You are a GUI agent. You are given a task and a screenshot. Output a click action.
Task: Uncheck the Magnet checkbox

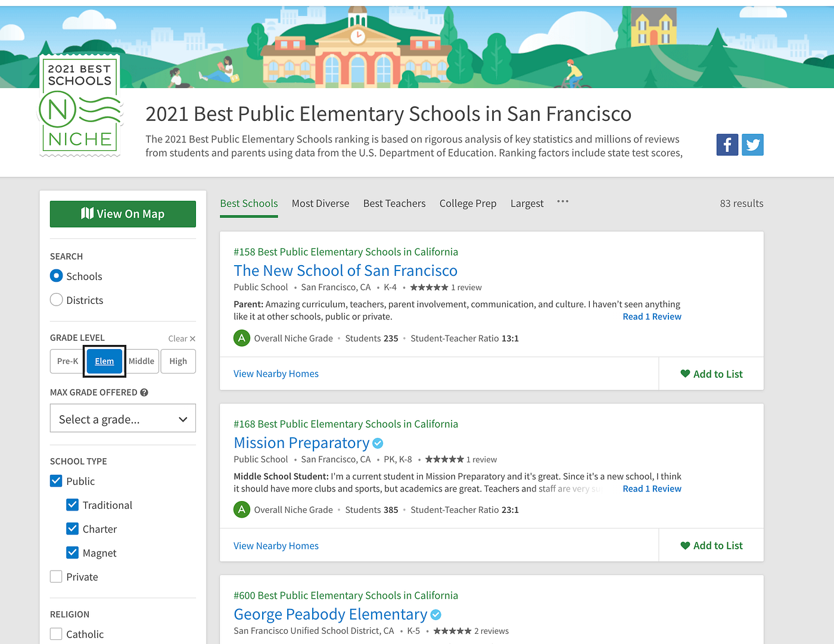(x=73, y=552)
